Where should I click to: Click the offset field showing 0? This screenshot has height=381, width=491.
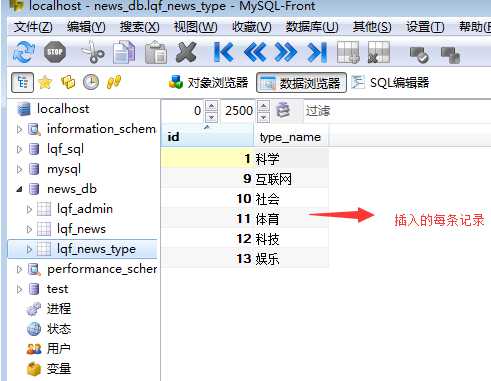[184, 111]
